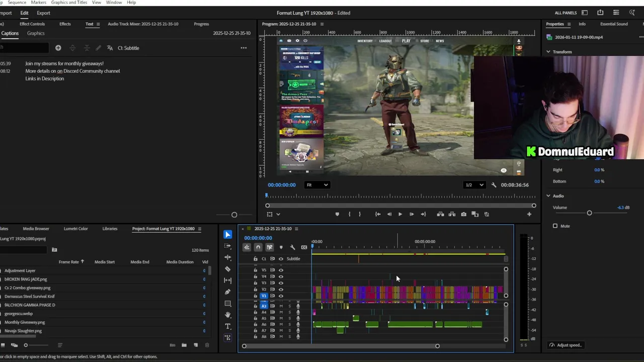Viewport: 644px width, 362px height.
Task: Open the Graphics tab in Text panel
Action: pyautogui.click(x=36, y=33)
